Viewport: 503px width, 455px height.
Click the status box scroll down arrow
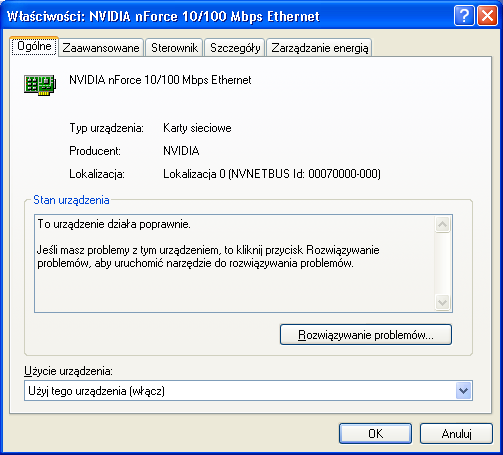tap(443, 303)
